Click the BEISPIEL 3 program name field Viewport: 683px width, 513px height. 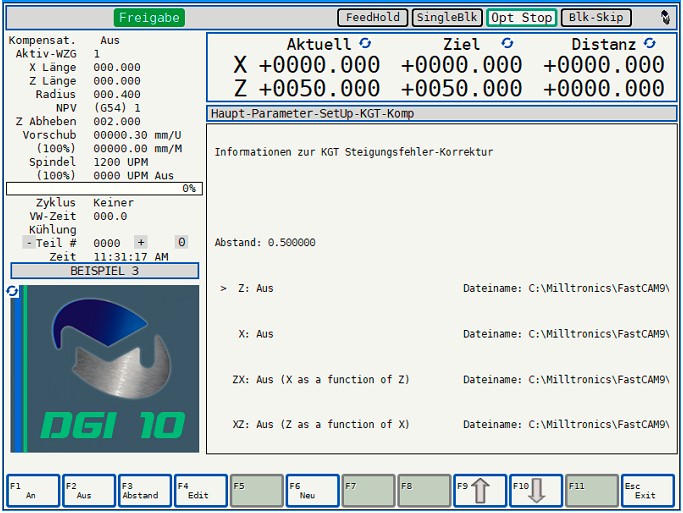105,271
